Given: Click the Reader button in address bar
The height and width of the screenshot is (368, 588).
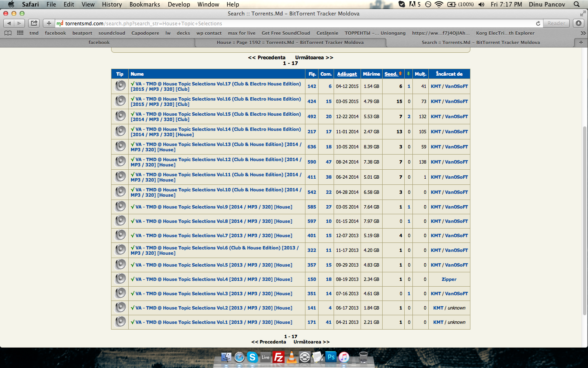Looking at the screenshot, I should pos(556,23).
